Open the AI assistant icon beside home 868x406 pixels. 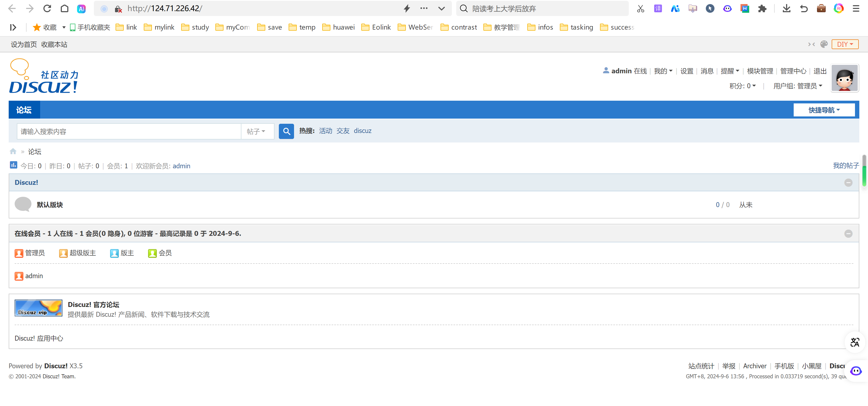coord(81,9)
